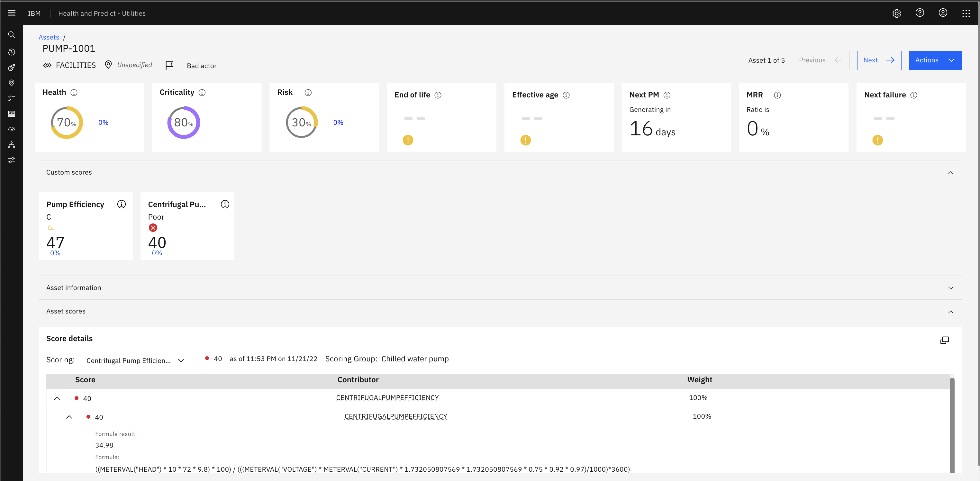The width and height of the screenshot is (980, 481).
Task: Click Scoring Group Chilled water pump text
Action: tap(387, 359)
